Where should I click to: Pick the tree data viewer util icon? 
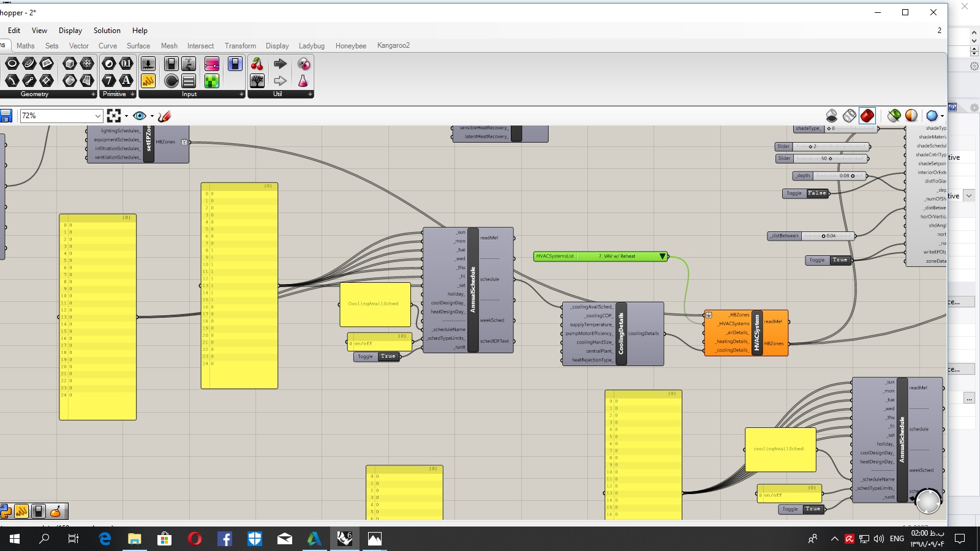click(x=257, y=81)
